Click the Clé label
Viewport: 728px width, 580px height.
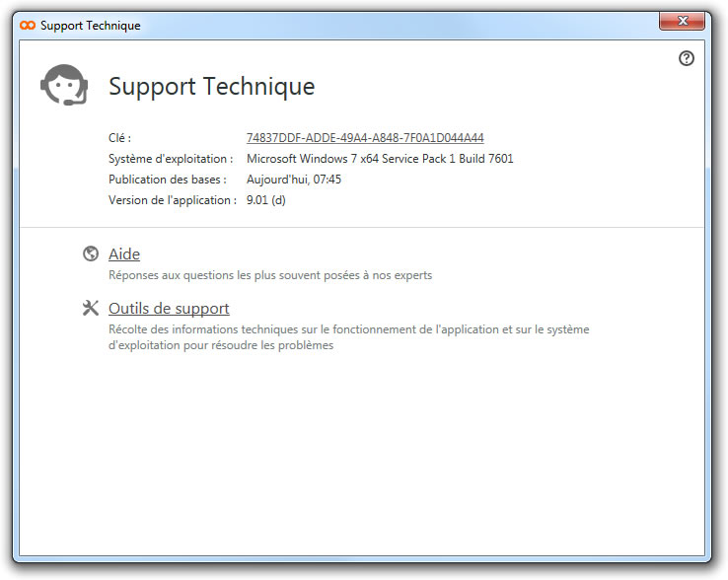119,138
